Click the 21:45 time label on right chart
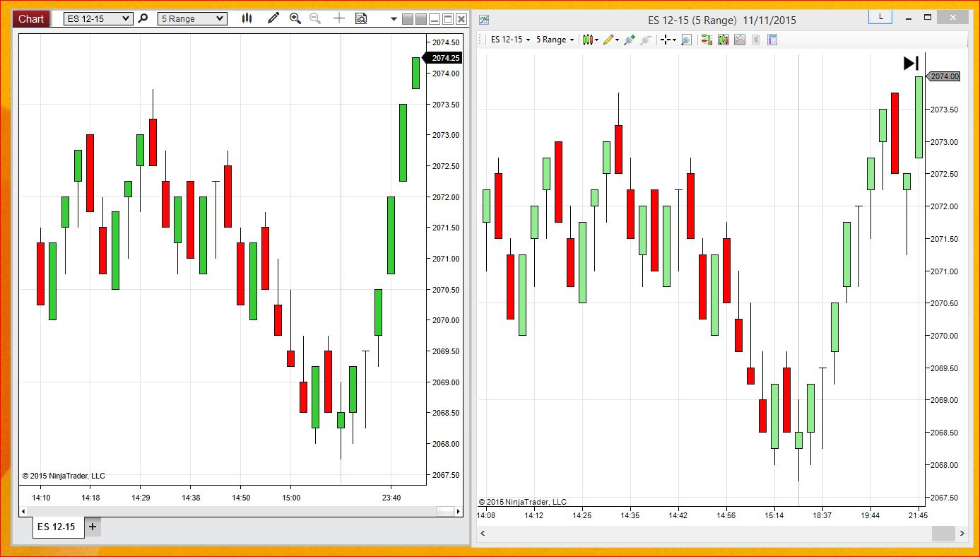The image size is (980, 557). pos(918,516)
